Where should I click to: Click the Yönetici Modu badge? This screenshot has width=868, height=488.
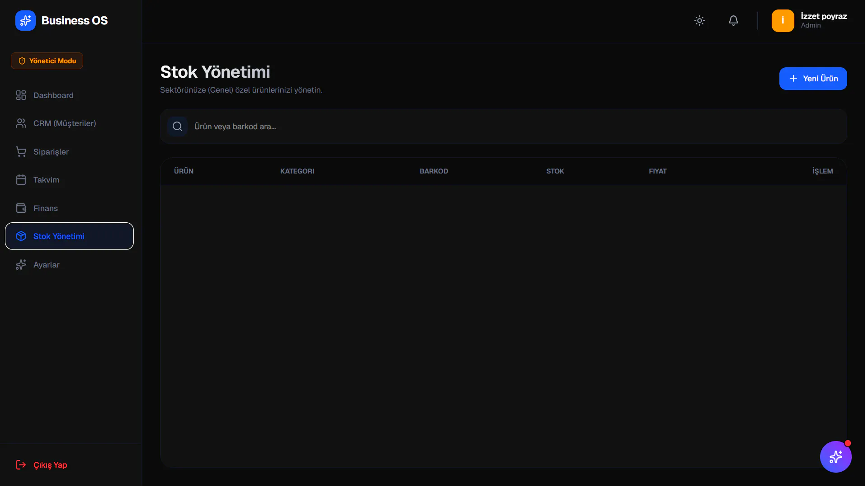coord(47,61)
